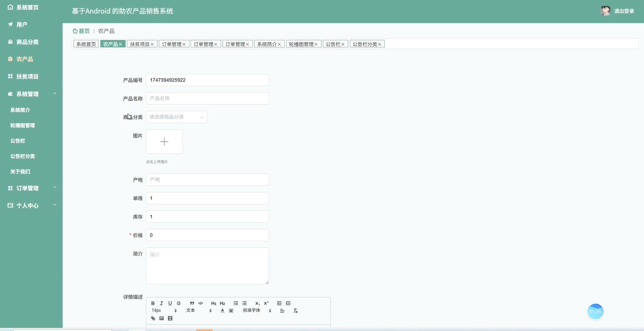Insert a code block in the editor
The image size is (644, 331).
(x=200, y=303)
